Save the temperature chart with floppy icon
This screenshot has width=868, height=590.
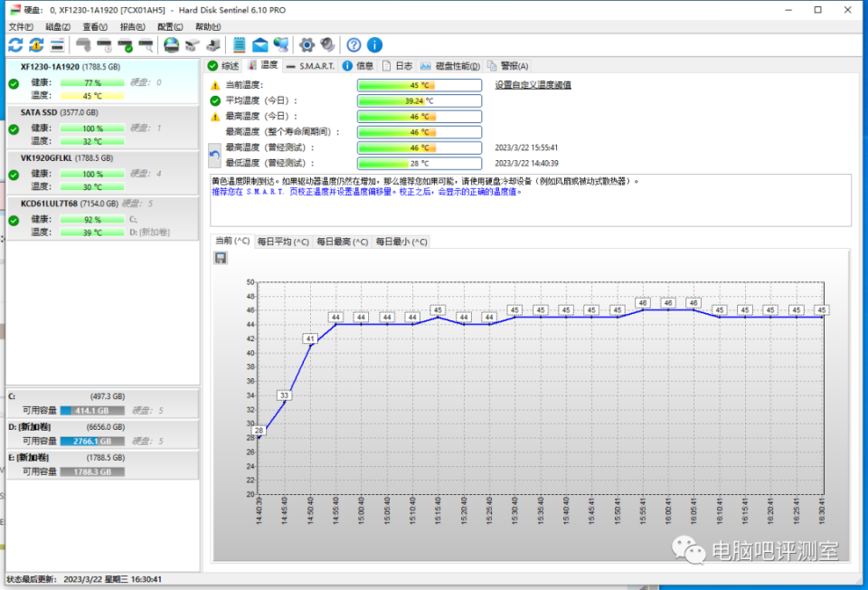point(221,258)
